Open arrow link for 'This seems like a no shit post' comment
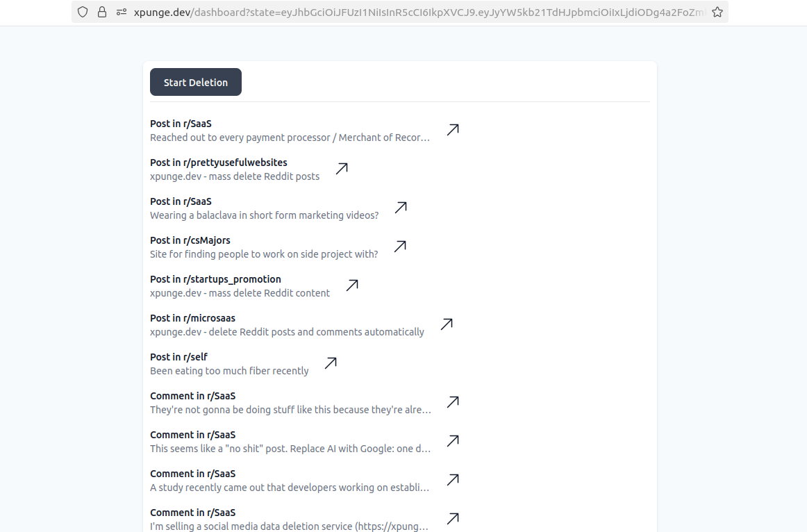This screenshot has width=807, height=532. click(x=453, y=441)
